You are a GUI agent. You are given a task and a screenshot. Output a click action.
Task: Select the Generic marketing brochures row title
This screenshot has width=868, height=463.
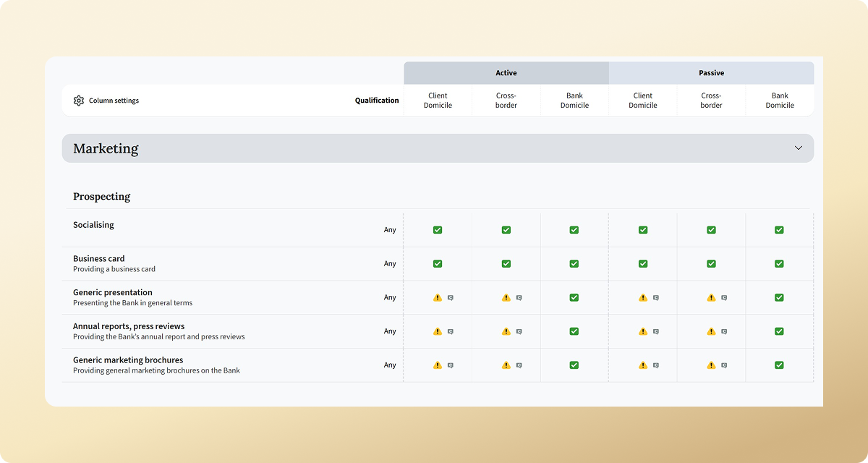click(x=128, y=360)
